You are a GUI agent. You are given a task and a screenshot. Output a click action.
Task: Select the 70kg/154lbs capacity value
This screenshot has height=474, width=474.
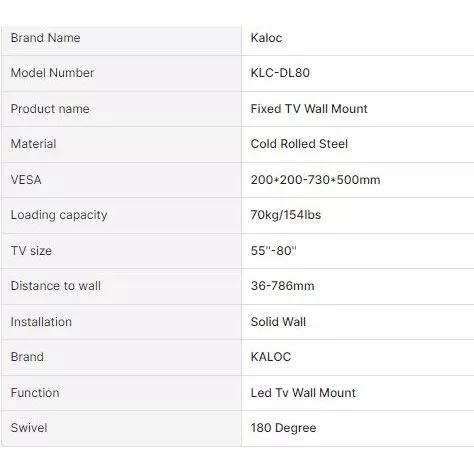point(286,215)
